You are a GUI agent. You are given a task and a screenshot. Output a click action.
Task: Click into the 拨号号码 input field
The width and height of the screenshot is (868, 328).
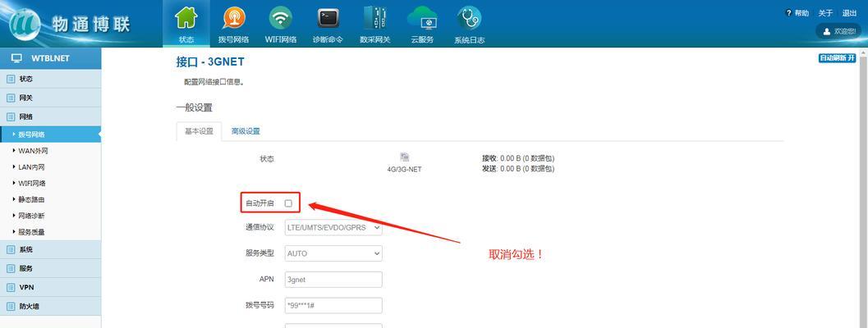tap(333, 305)
